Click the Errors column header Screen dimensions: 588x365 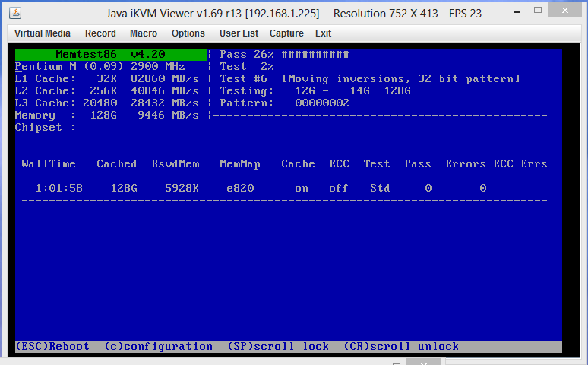pos(466,164)
